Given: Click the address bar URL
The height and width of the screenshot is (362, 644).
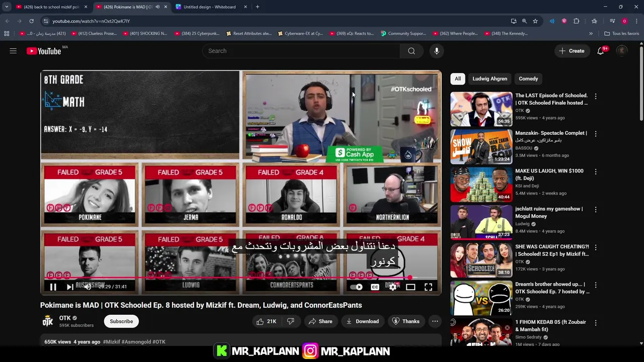Looking at the screenshot, I should click(91, 21).
